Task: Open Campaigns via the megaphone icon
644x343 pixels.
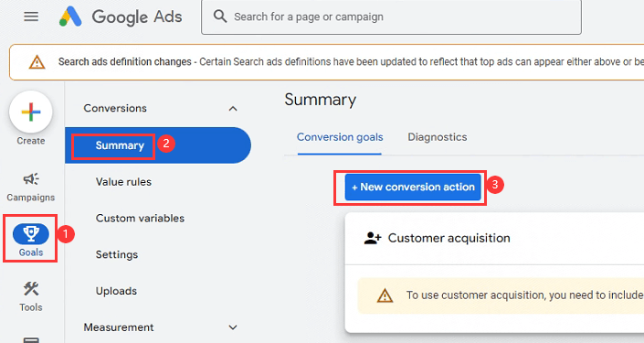Action: [31, 179]
